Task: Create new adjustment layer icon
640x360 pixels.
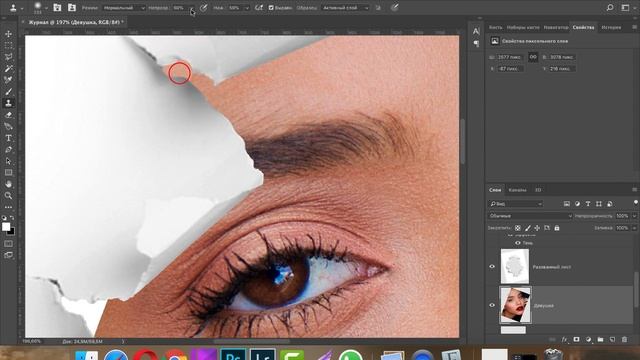Action: point(588,339)
